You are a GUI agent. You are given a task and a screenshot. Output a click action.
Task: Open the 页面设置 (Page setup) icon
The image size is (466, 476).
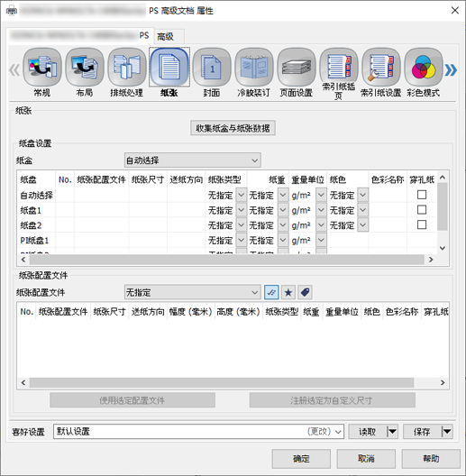(296, 72)
